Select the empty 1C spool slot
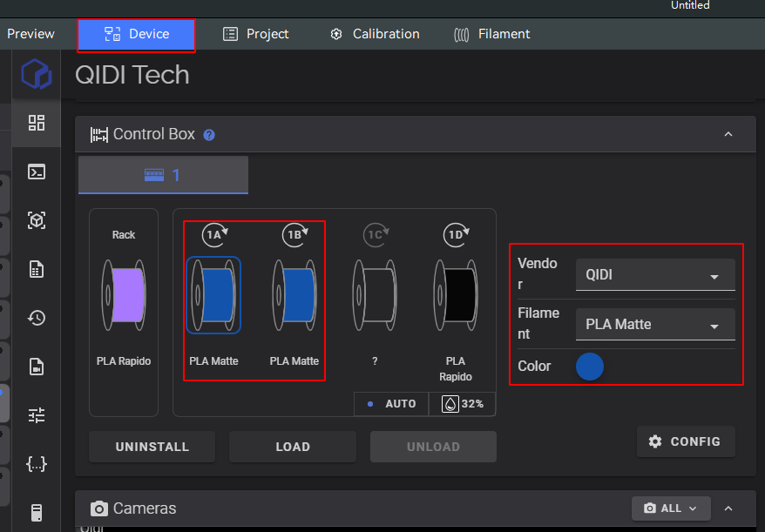765x532 pixels. (375, 295)
